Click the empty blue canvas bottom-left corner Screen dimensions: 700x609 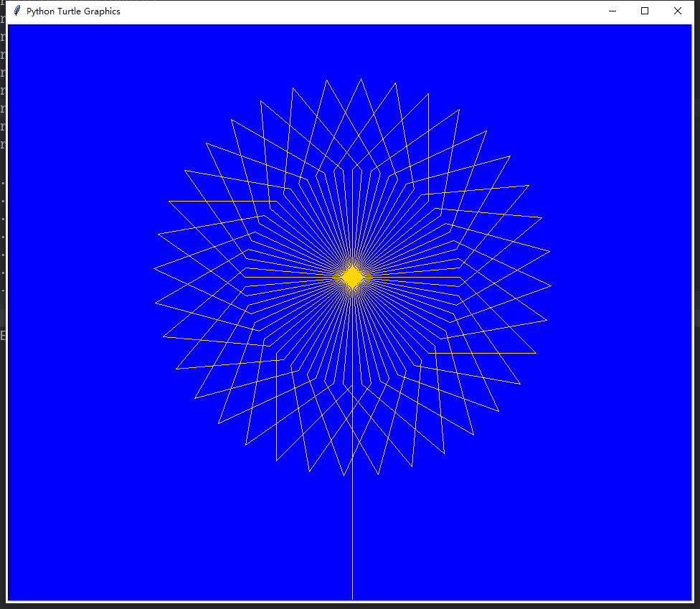(x=29, y=581)
